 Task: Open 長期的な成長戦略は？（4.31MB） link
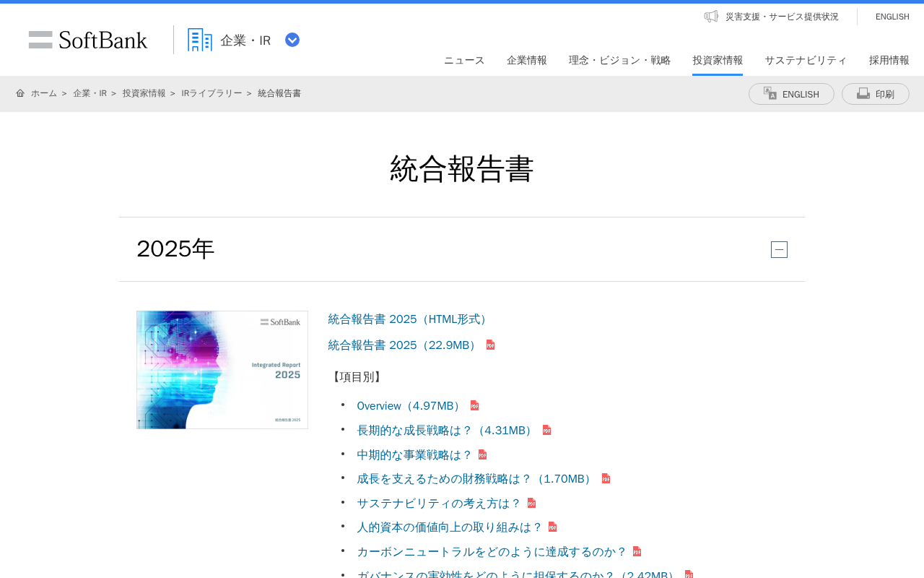447,431
